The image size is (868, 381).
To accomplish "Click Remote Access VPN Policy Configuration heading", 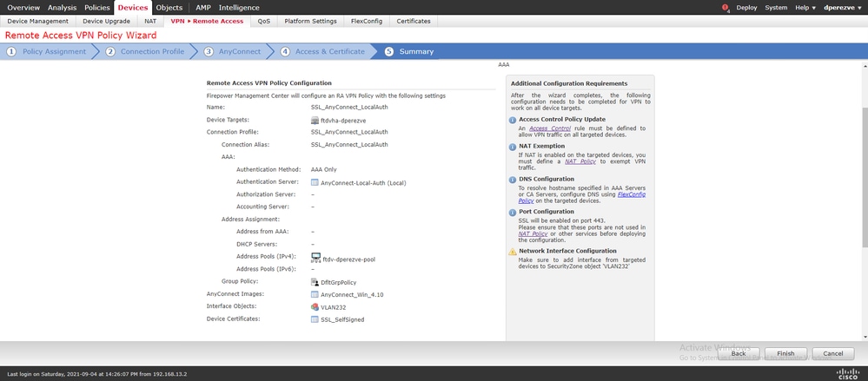I will click(x=269, y=83).
